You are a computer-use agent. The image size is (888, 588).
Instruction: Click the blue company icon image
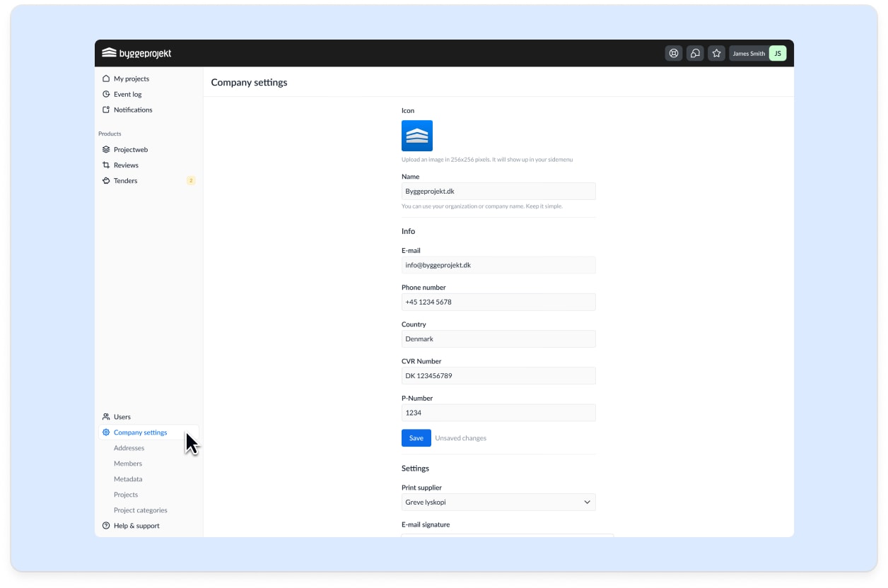click(417, 136)
